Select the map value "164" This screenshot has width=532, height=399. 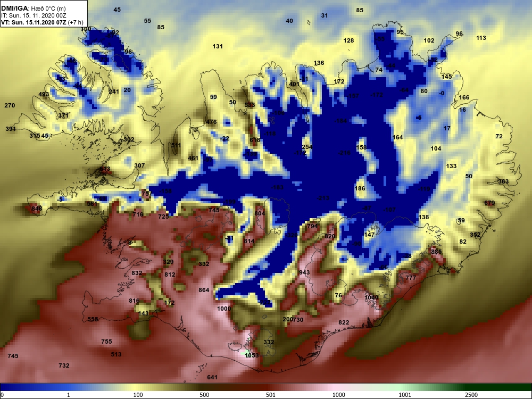397,137
